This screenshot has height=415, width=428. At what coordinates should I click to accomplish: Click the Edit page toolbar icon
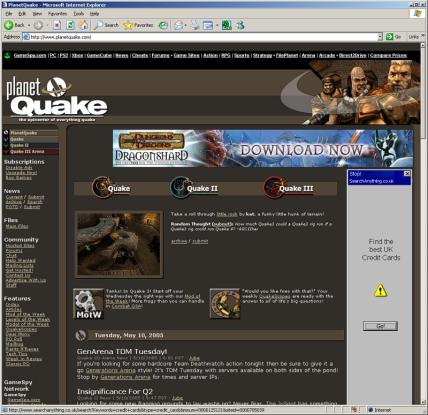(x=208, y=25)
